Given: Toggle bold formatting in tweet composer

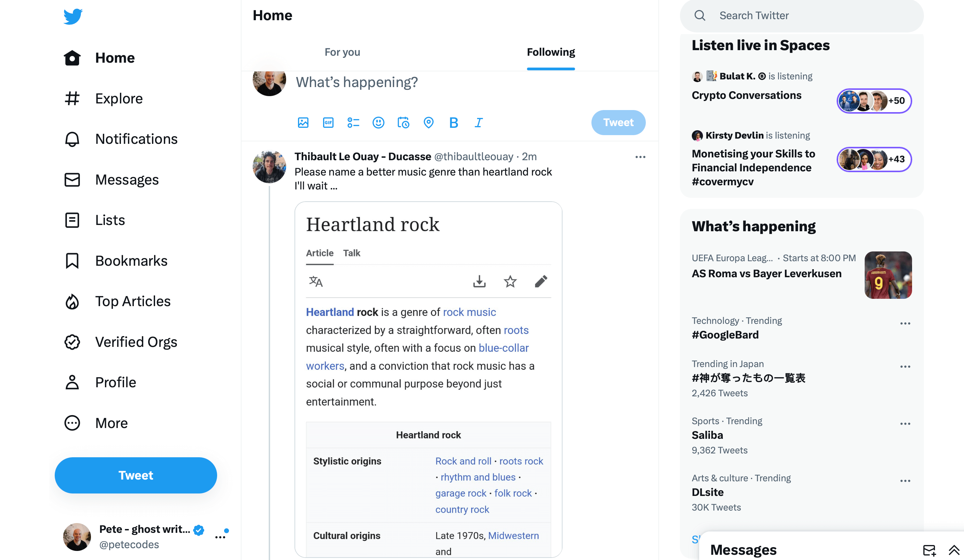Looking at the screenshot, I should click(454, 123).
